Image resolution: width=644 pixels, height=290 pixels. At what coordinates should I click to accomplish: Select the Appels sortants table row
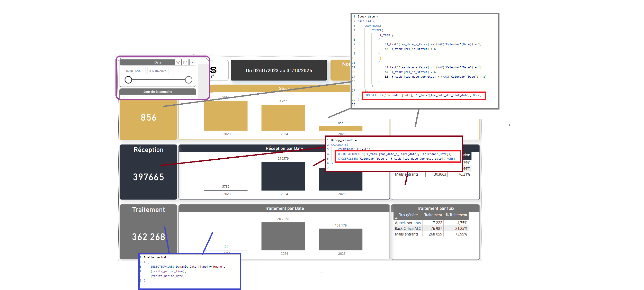pyautogui.click(x=408, y=223)
